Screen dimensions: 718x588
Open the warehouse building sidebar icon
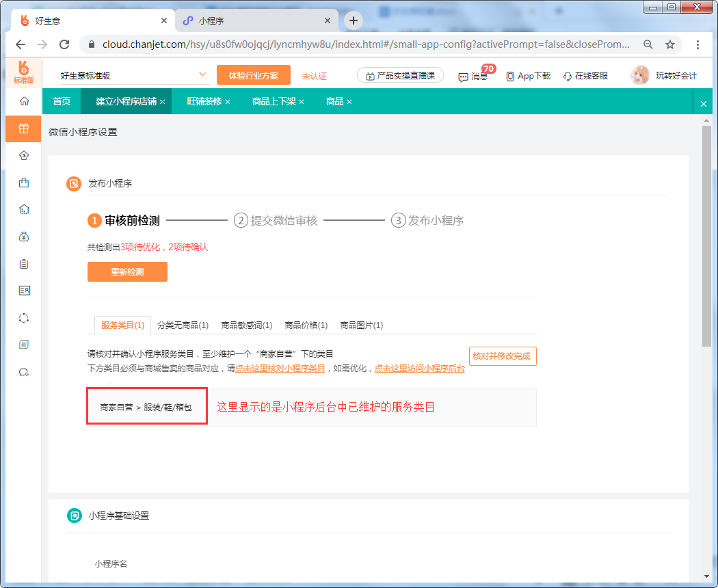tap(24, 210)
